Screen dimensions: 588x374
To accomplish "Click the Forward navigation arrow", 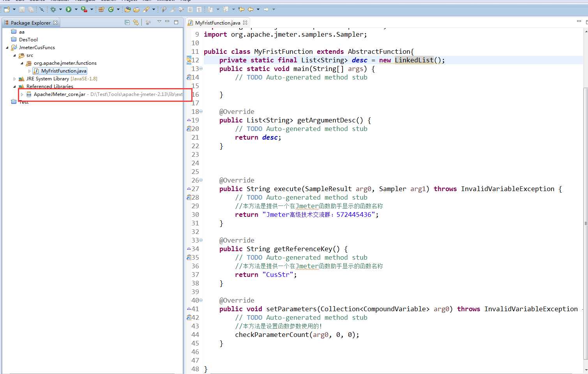I will tap(266, 9).
